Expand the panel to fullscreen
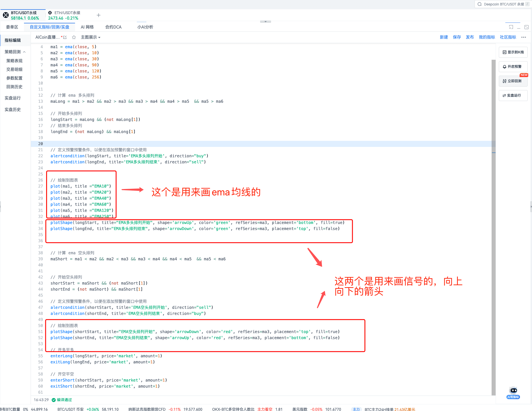 (x=527, y=27)
